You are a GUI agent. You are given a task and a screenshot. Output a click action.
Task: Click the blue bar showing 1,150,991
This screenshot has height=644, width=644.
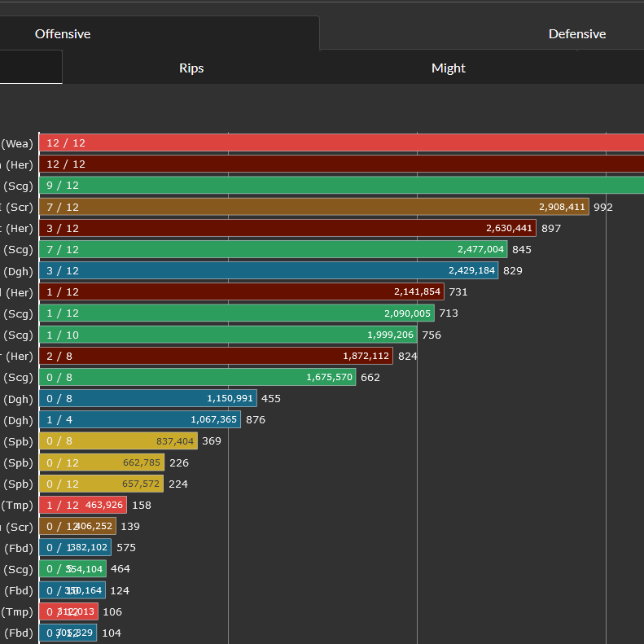148,398
